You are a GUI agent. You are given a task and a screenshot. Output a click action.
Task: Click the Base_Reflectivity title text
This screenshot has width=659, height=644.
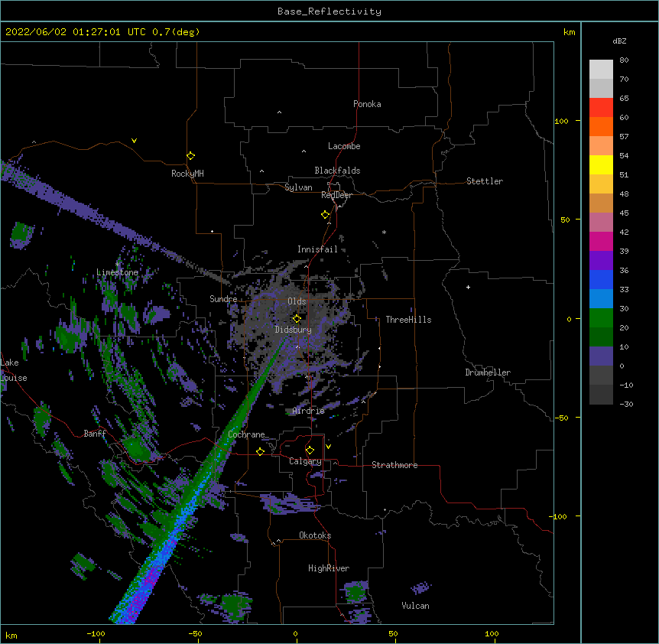click(x=329, y=11)
